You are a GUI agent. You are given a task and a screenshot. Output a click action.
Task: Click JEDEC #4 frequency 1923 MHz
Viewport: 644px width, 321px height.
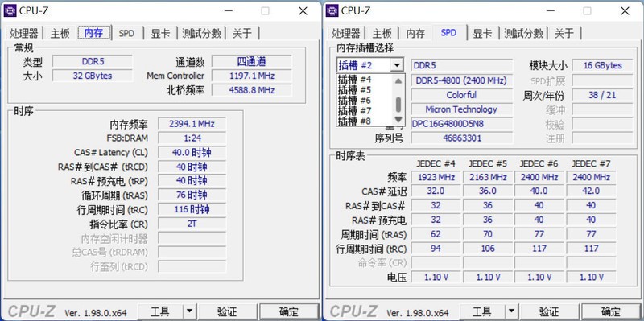pyautogui.click(x=436, y=177)
